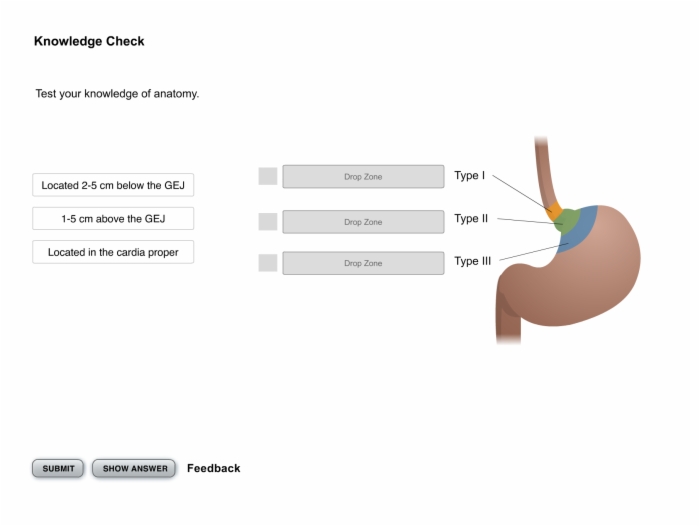Click the green Type II region at the junction

tap(567, 220)
